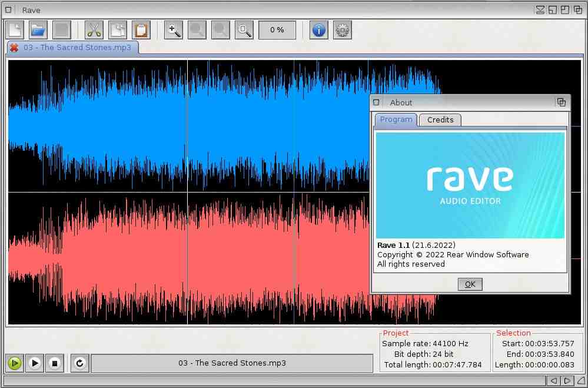Open the blue info About icon
588x388 pixels.
click(319, 29)
